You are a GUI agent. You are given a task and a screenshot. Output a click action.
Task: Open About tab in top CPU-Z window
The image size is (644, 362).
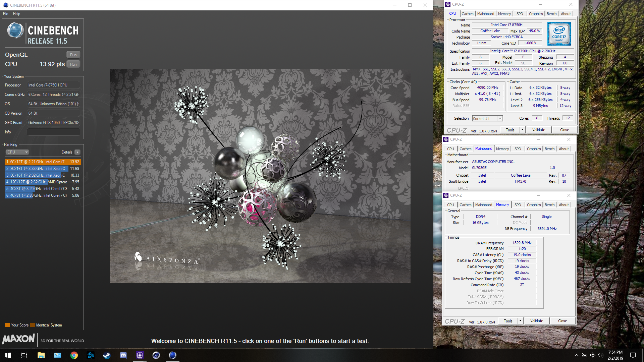[x=566, y=14]
